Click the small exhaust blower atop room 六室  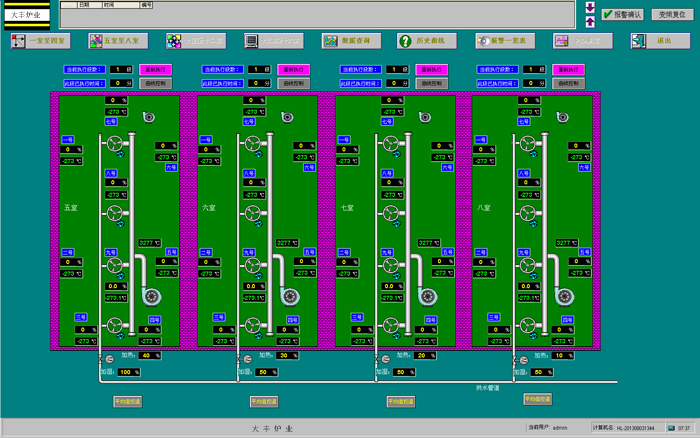[x=287, y=117]
